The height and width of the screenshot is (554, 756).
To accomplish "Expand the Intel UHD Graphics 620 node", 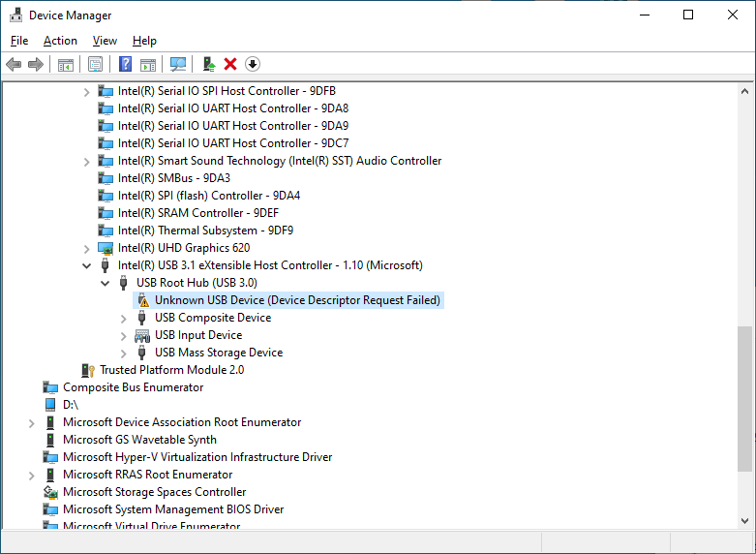I will (x=87, y=249).
